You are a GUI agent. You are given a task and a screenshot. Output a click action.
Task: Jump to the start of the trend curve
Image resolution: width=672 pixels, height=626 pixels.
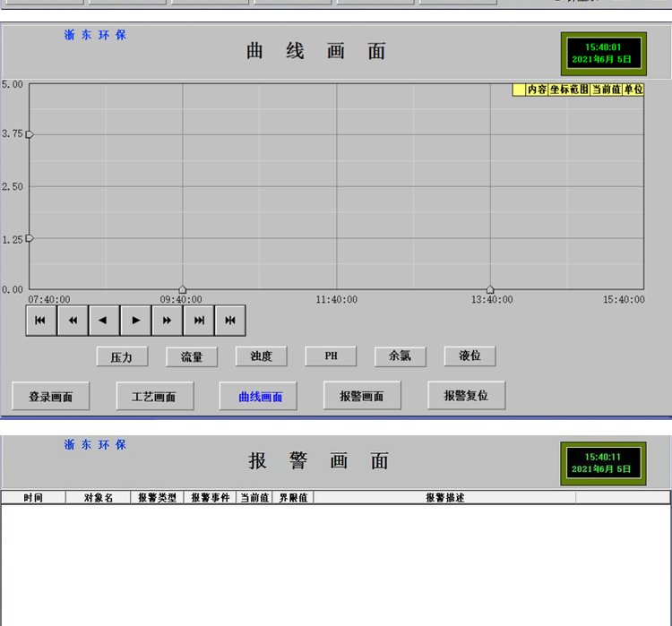[40, 320]
